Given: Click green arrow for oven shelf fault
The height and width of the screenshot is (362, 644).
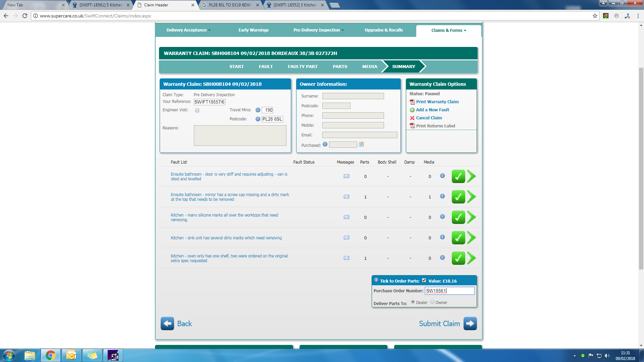Looking at the screenshot, I should tap(472, 258).
